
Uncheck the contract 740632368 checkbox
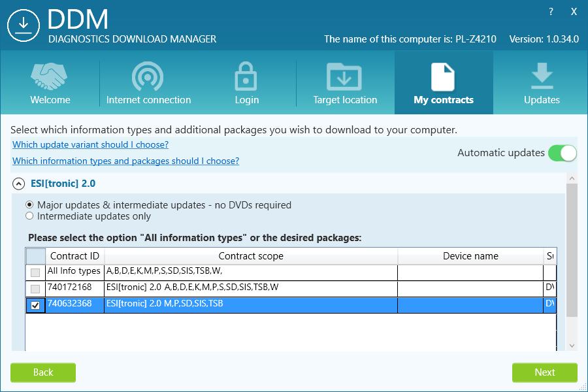(35, 305)
